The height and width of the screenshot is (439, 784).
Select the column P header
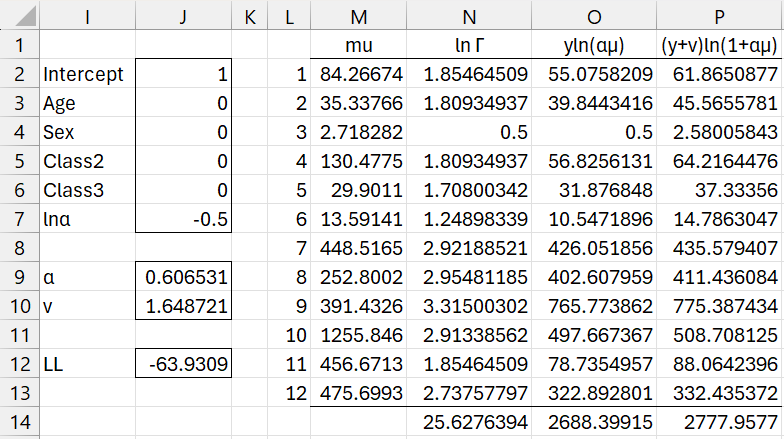721,16
